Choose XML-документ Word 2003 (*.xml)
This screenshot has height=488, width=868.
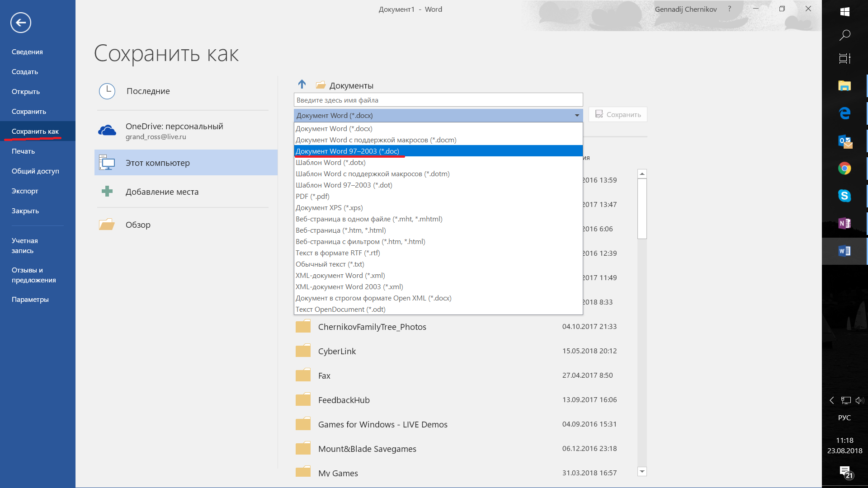(x=438, y=286)
